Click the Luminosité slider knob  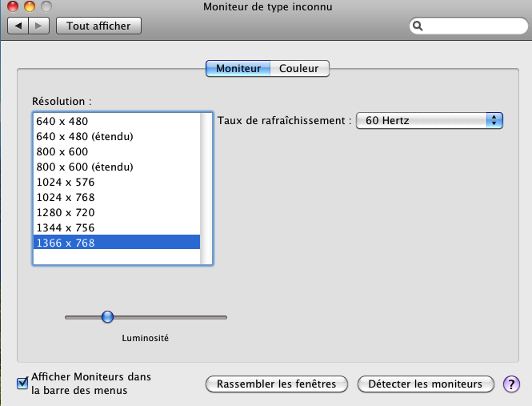[x=107, y=317]
